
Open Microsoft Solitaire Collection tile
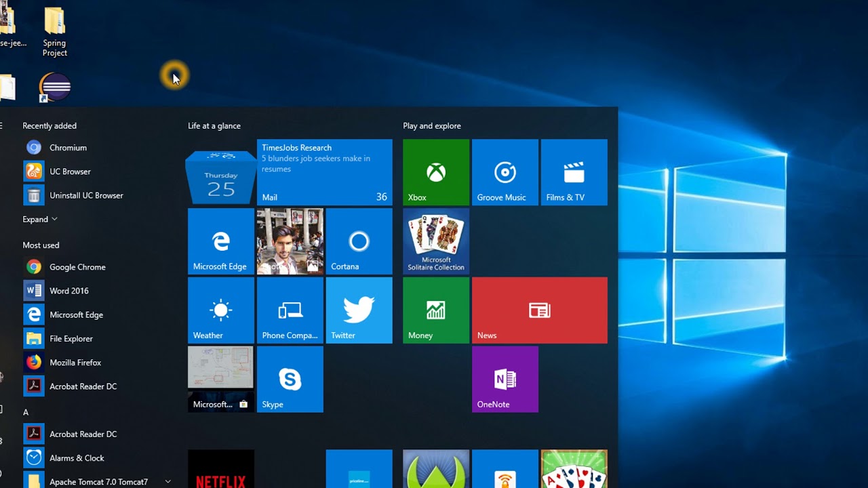[436, 241]
